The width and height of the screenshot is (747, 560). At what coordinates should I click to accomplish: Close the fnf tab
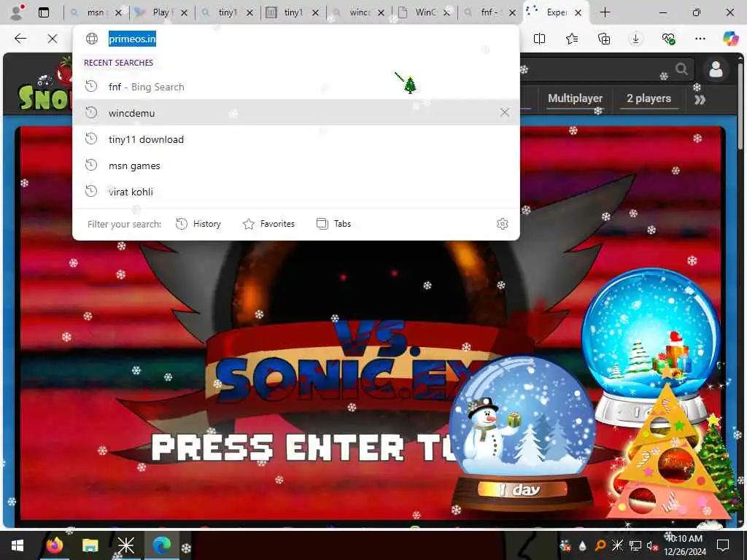click(512, 13)
